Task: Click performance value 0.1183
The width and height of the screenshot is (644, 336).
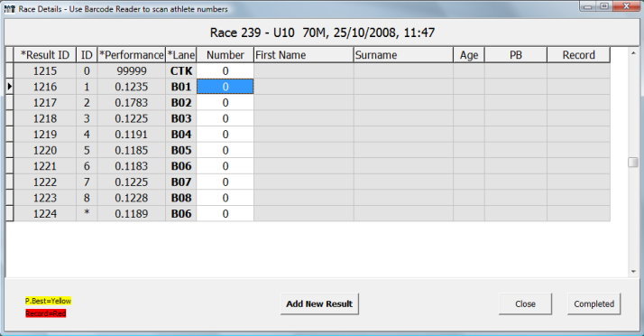Action: (x=132, y=166)
